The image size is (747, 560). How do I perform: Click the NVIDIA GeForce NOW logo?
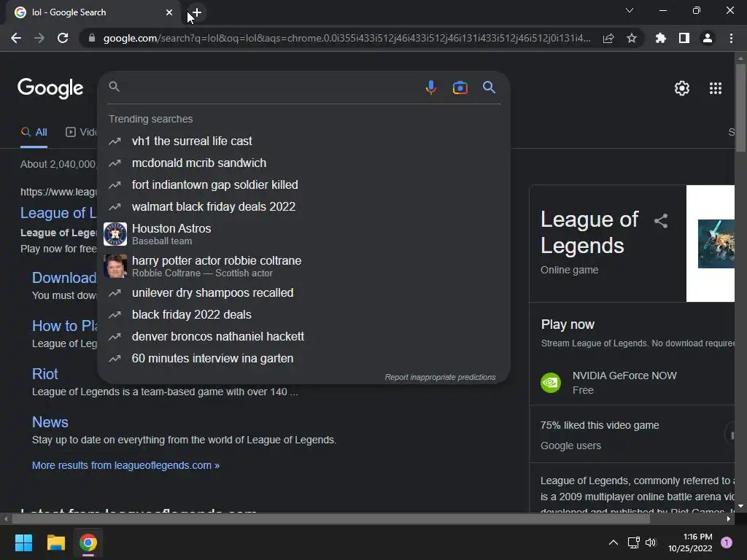coord(551,382)
